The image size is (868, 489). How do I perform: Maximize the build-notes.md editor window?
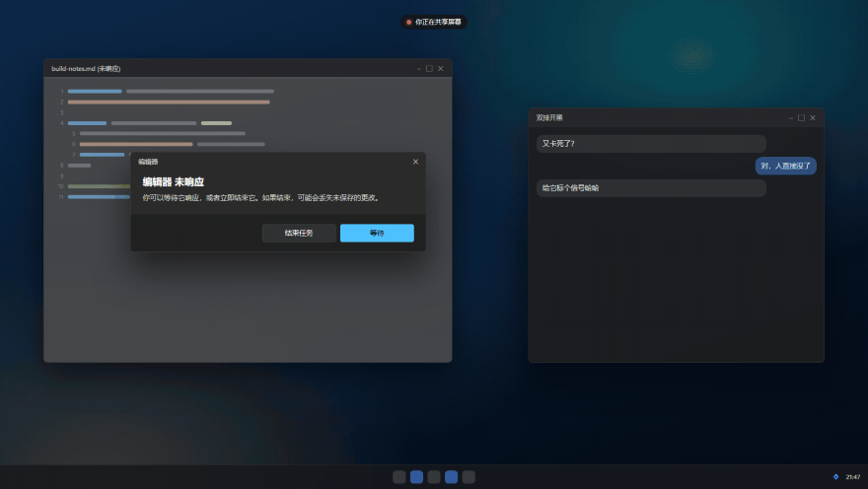[429, 69]
